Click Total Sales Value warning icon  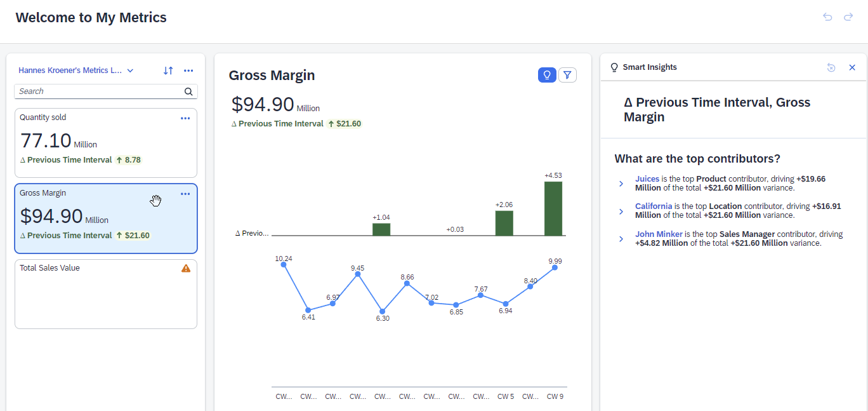186,268
